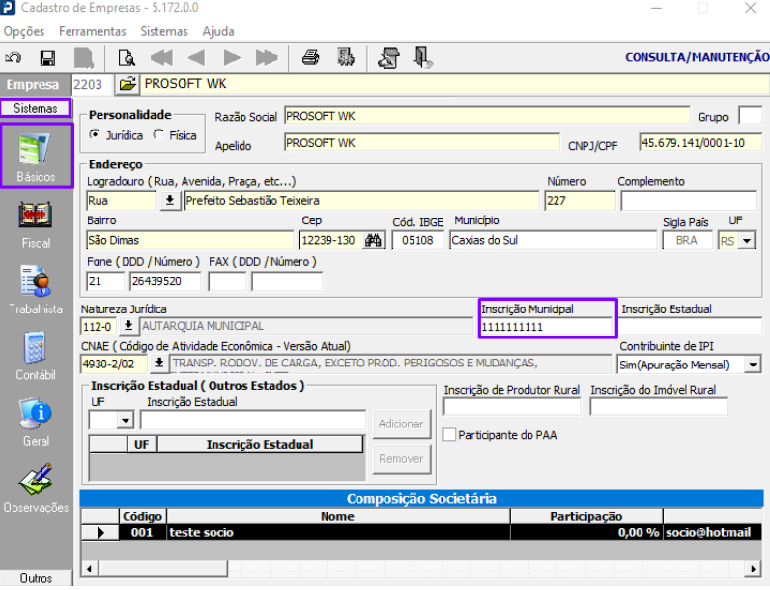Check the Participante do PAA box
This screenshot has width=770, height=590.
[x=450, y=434]
